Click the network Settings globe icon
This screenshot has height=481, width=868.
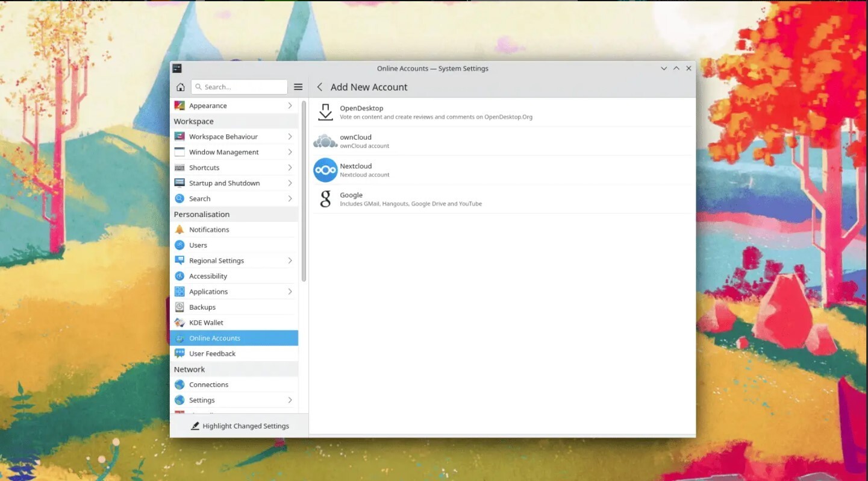point(180,400)
